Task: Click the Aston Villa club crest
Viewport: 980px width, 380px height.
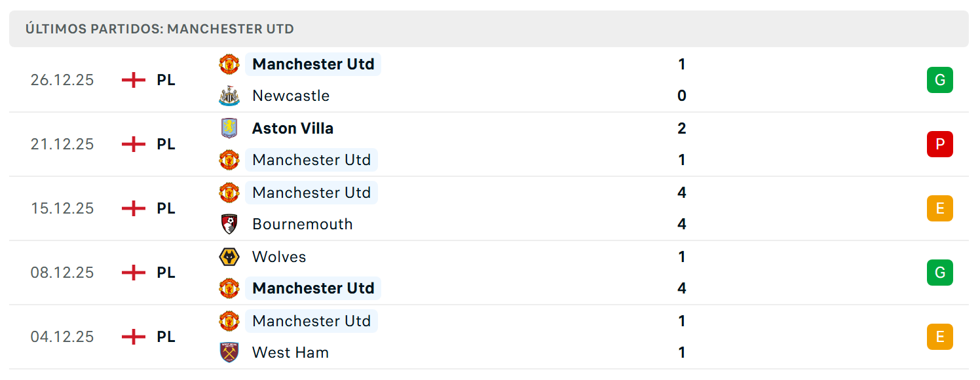Action: (229, 128)
